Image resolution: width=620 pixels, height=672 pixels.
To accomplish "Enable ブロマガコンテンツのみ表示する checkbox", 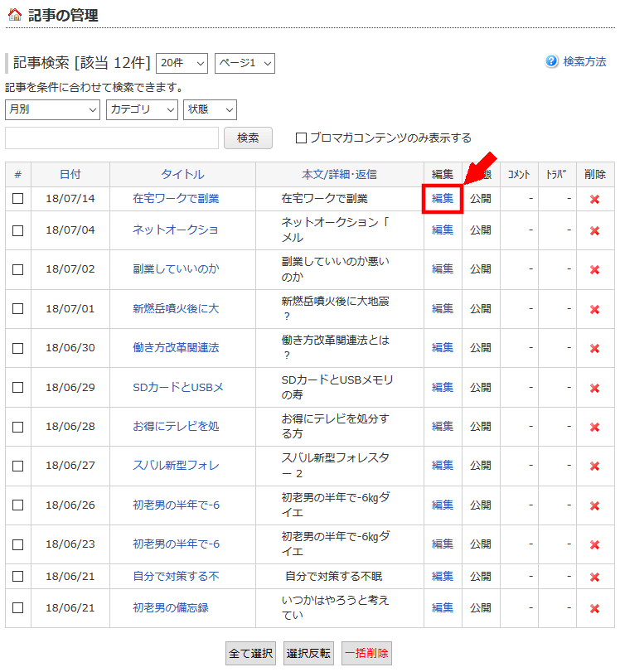I will [x=302, y=138].
